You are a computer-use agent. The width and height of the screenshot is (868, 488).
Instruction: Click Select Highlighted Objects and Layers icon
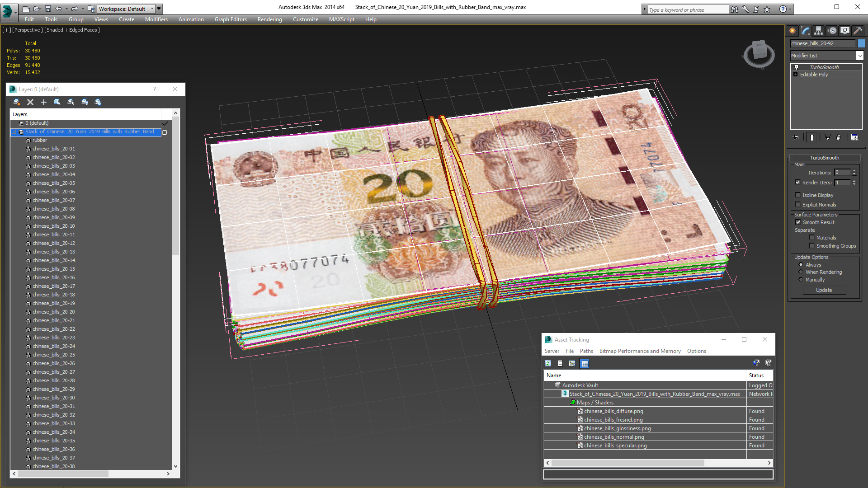tap(57, 102)
